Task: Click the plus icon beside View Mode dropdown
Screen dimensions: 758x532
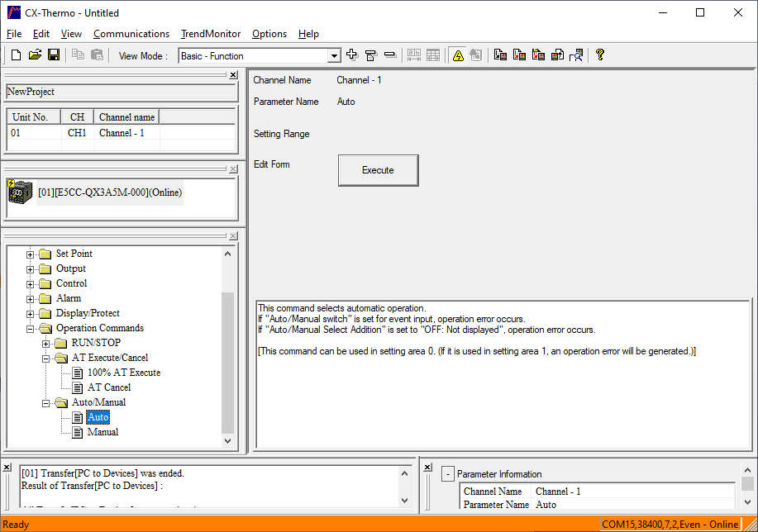Action: coord(352,55)
